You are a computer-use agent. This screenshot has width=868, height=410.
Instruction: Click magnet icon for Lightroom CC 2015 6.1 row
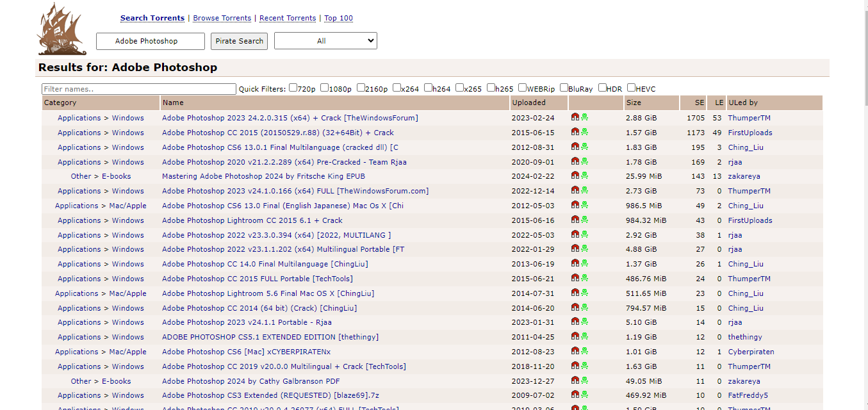pyautogui.click(x=575, y=220)
